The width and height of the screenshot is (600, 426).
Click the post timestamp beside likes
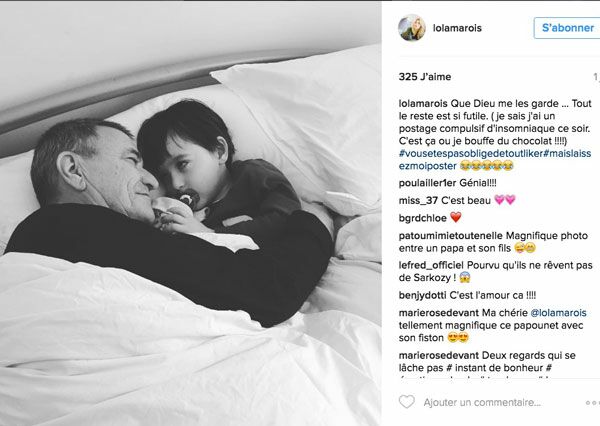tap(596, 77)
